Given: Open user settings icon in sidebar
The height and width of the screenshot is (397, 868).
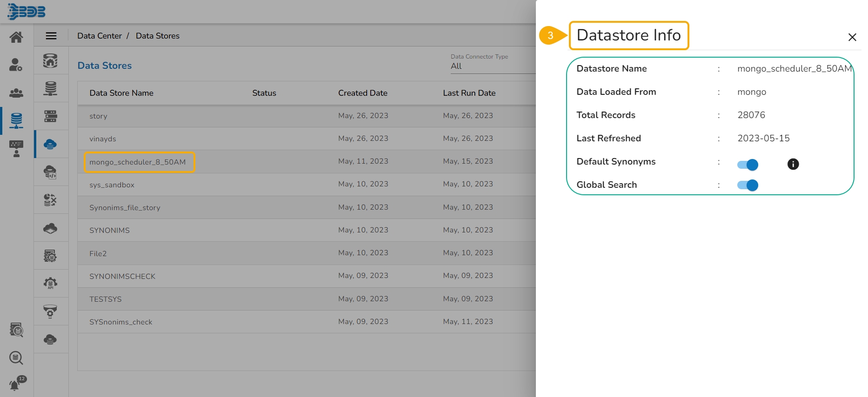Looking at the screenshot, I should click(x=16, y=65).
